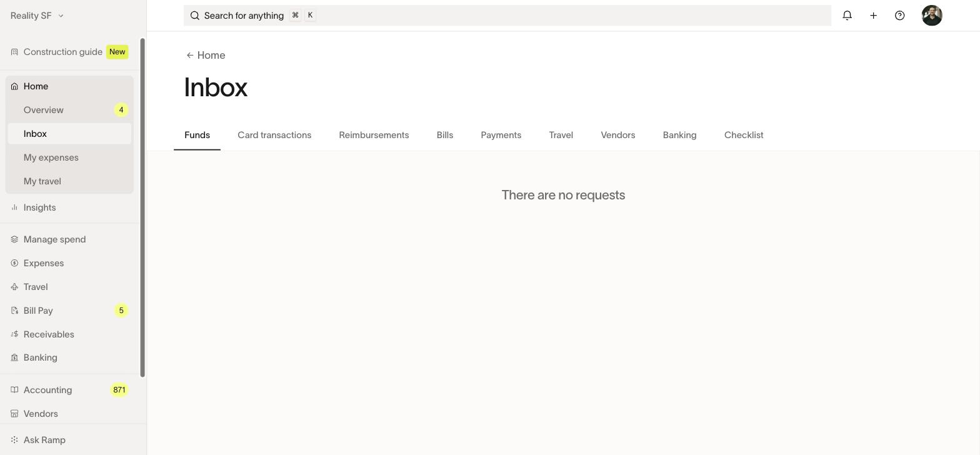Click the plus create-new icon
This screenshot has height=455, width=980.
pyautogui.click(x=873, y=16)
